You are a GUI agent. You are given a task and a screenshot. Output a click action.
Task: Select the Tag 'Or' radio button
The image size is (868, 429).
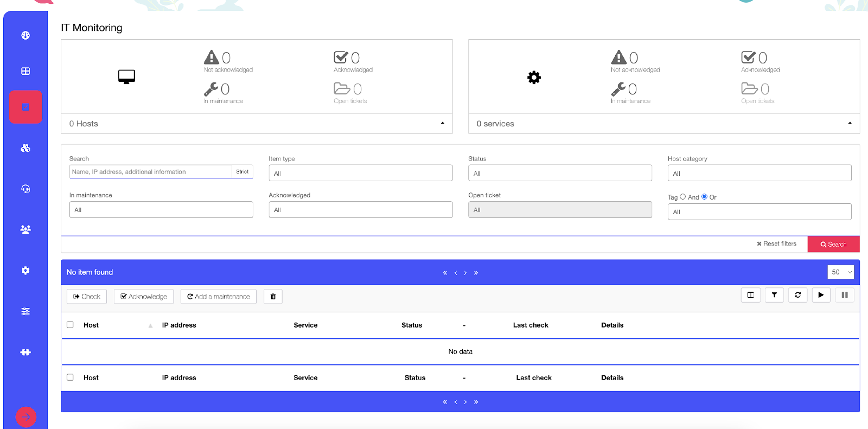pyautogui.click(x=704, y=197)
